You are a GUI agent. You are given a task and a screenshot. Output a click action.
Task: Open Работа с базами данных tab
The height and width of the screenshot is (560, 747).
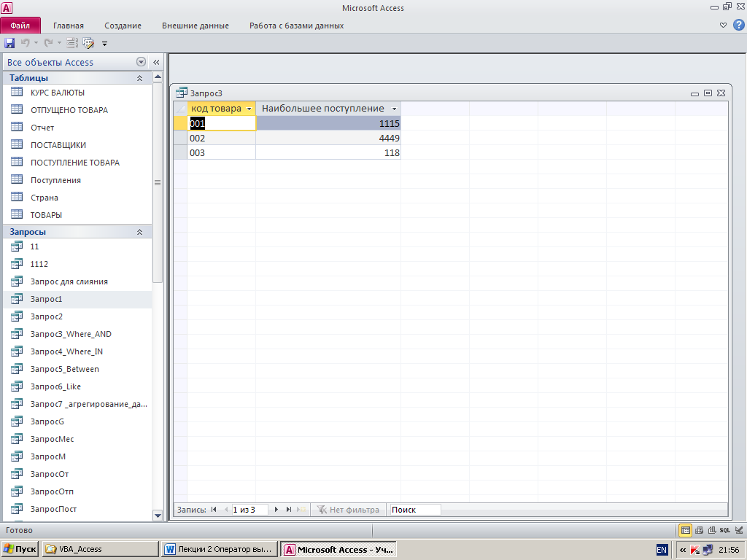(296, 26)
